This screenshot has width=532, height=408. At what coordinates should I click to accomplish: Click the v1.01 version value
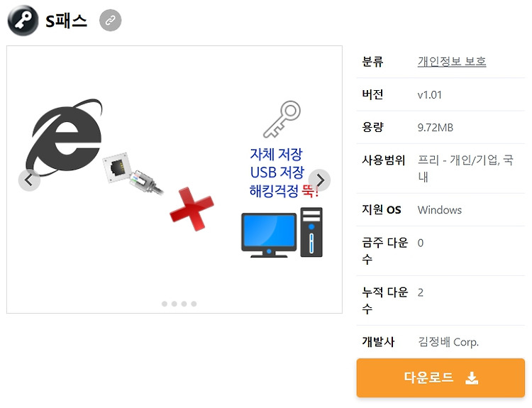click(x=430, y=94)
